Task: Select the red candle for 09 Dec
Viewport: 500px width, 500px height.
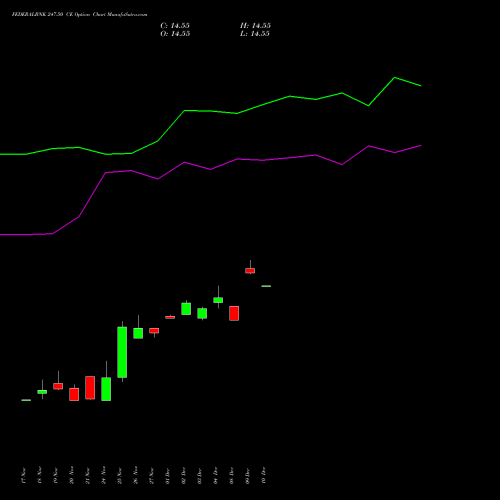Action: 250,271
